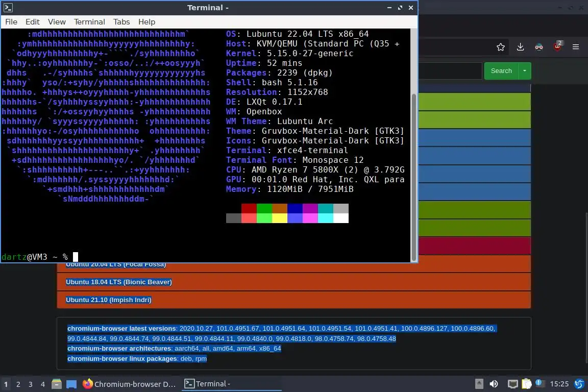Click the 'Terminal Font: Monospace 12' line
Screen dimensions: 588x392
click(x=295, y=160)
